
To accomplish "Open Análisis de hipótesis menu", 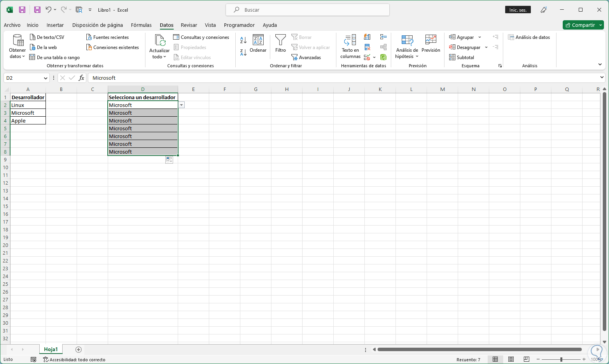I will [x=407, y=47].
